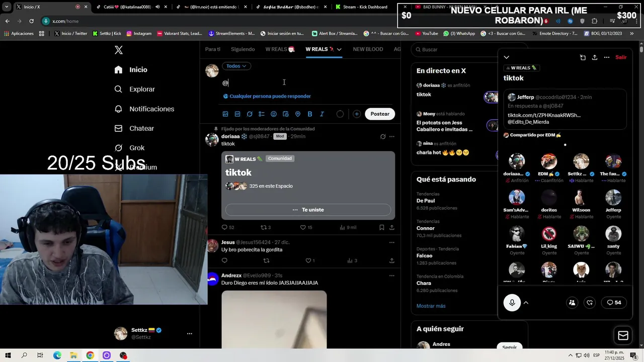Go to Inicio in the sidebar
The image size is (644, 362).
pyautogui.click(x=131, y=70)
